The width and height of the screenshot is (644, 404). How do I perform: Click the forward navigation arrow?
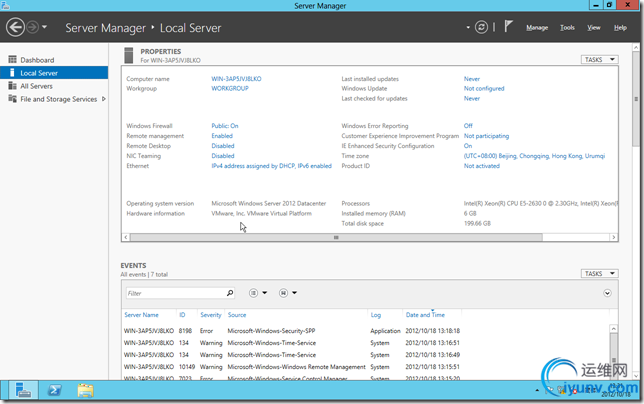(33, 28)
